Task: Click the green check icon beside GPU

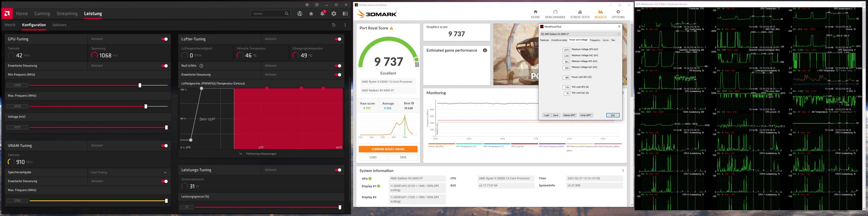Action: tap(370, 178)
